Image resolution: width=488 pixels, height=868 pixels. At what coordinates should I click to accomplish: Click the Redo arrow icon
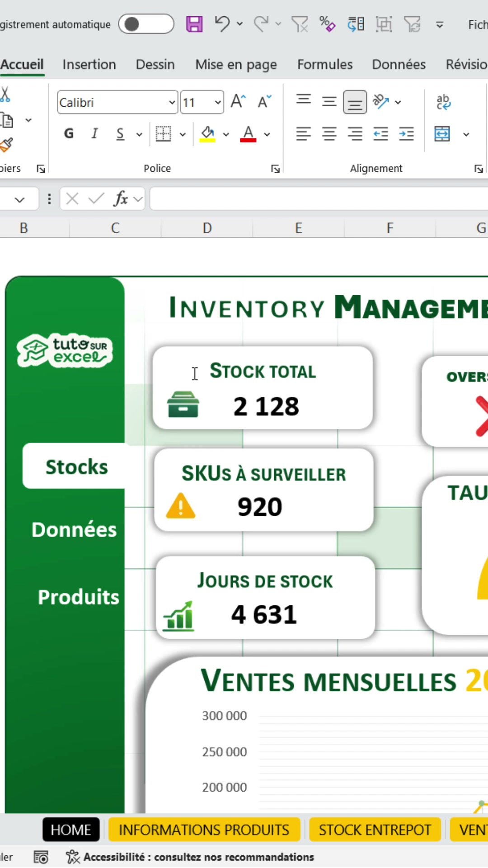(261, 24)
